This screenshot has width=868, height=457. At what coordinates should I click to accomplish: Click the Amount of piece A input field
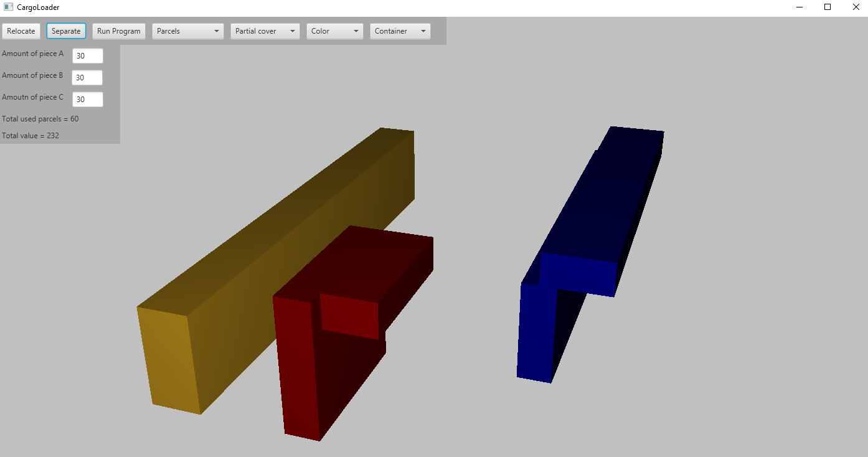point(87,55)
